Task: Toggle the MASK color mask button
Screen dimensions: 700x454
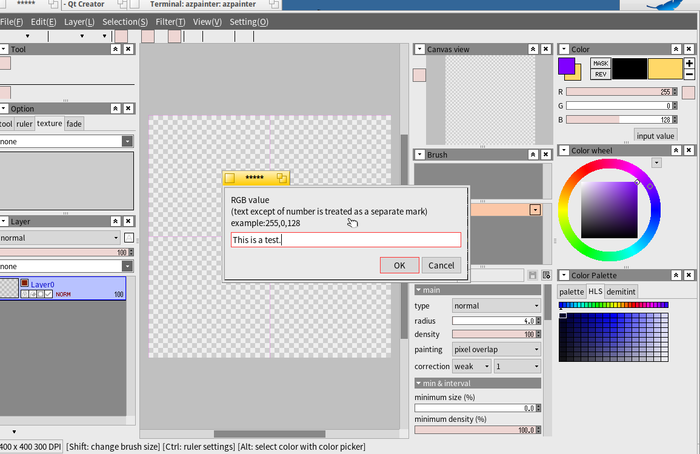Action: click(600, 63)
